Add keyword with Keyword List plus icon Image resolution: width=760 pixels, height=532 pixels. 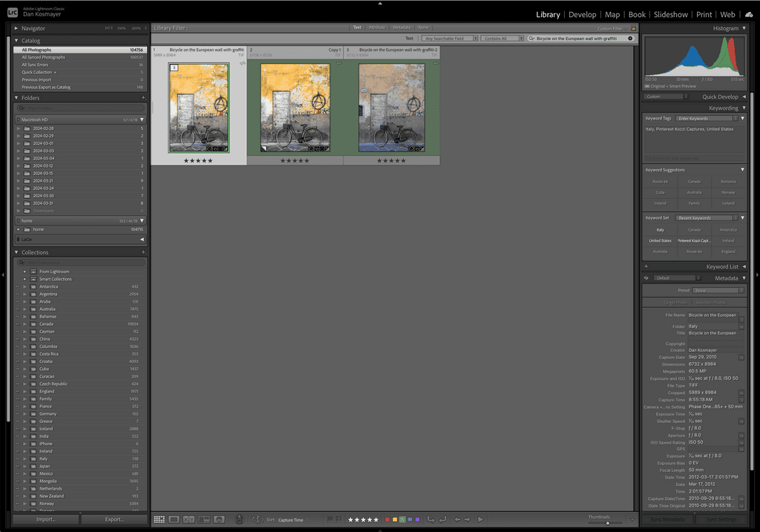[646, 266]
